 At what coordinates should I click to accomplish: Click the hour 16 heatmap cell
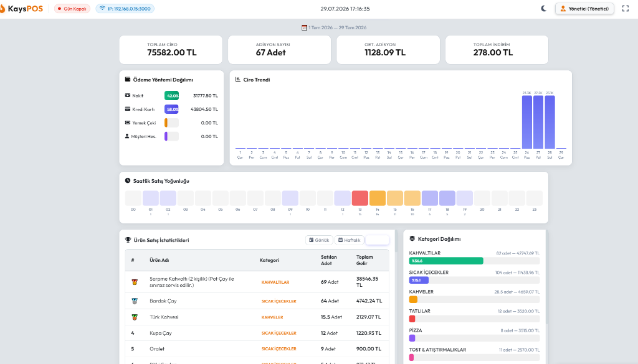point(412,198)
